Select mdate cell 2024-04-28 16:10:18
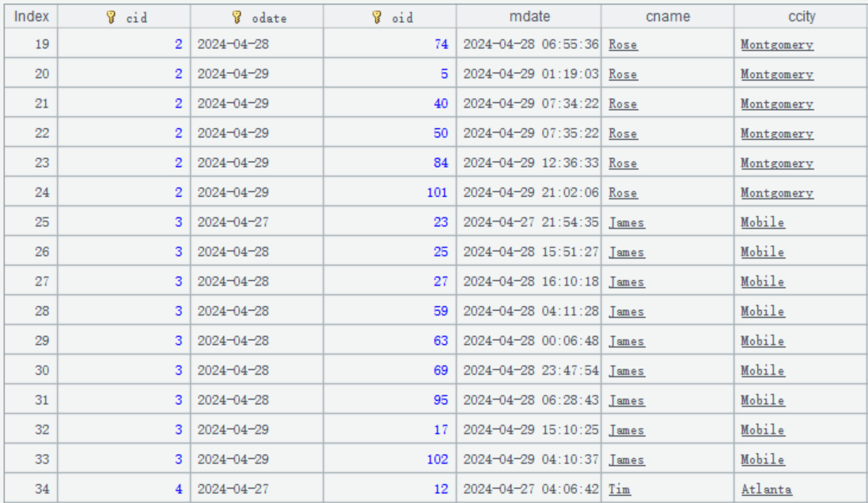 coord(529,282)
